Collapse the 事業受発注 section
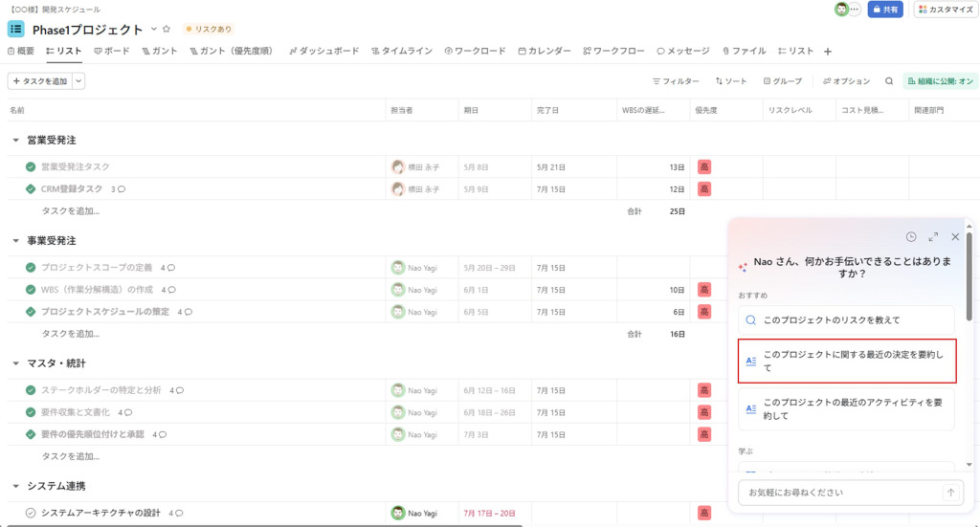Image resolution: width=980 pixels, height=527 pixels. pos(15,240)
